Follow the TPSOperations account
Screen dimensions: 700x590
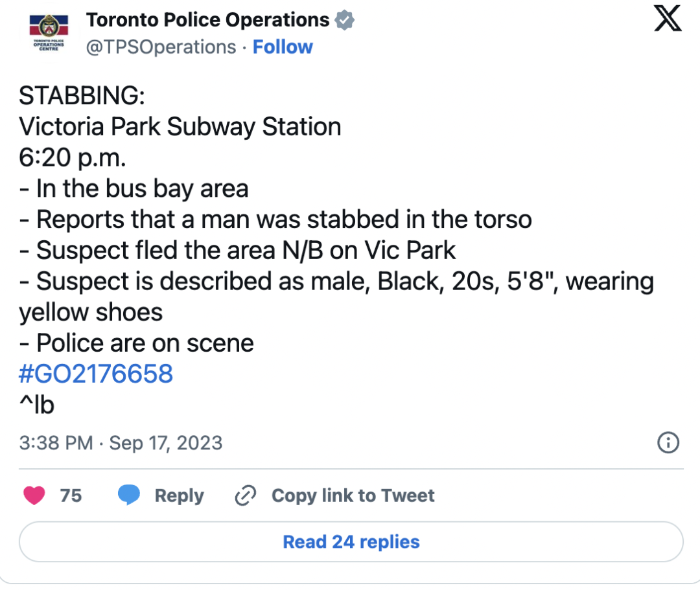283,47
